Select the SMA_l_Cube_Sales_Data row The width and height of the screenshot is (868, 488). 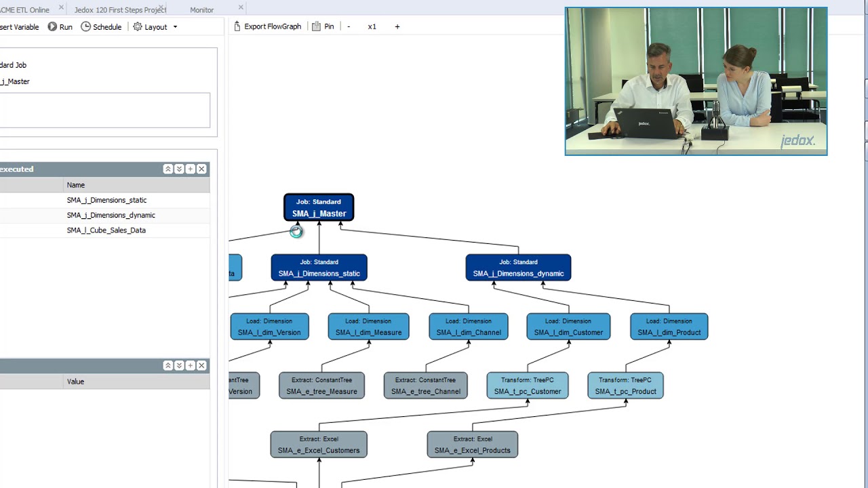(104, 230)
